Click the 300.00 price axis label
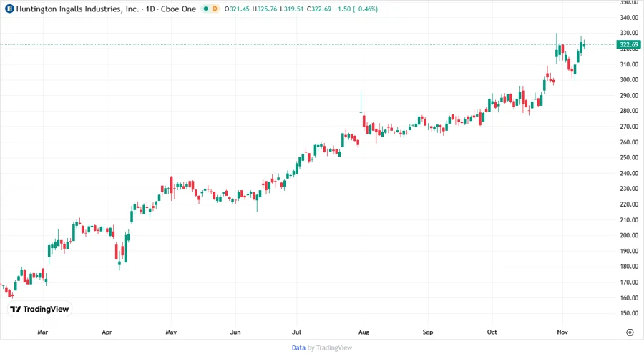The height and width of the screenshot is (356, 644). point(629,80)
